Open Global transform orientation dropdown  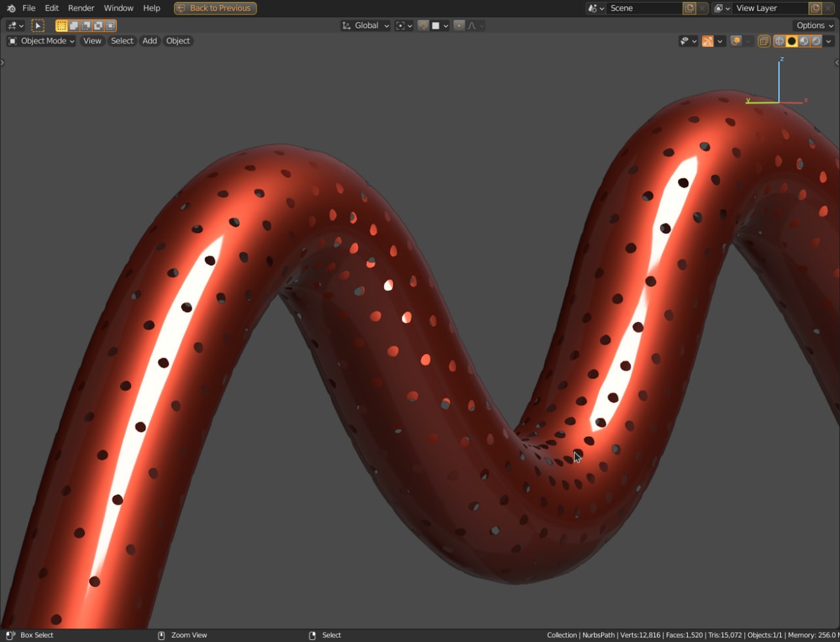coord(366,26)
